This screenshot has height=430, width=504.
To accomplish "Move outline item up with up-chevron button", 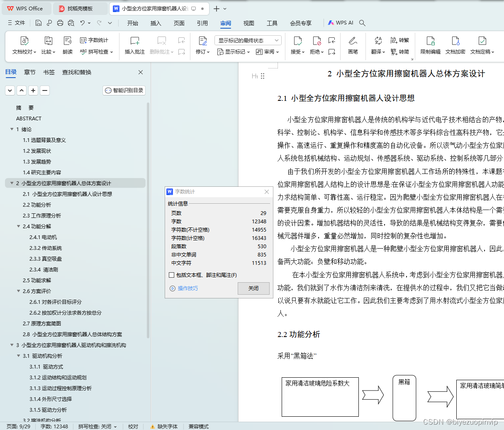I will coord(22,90).
